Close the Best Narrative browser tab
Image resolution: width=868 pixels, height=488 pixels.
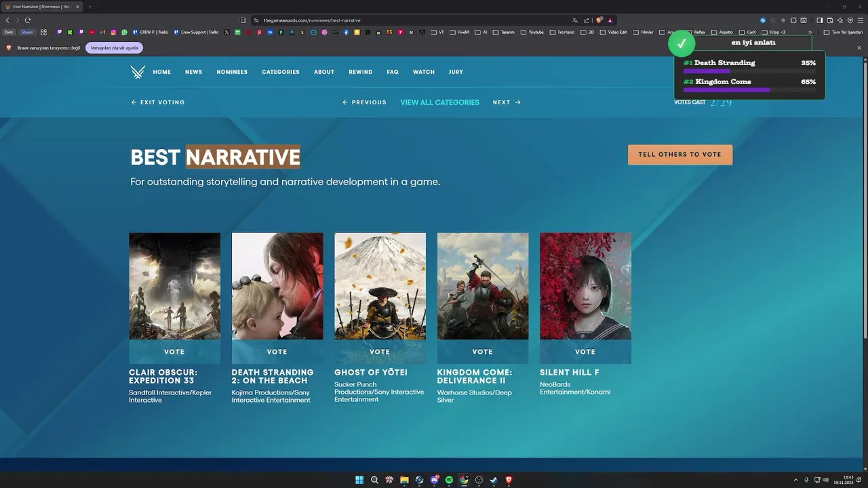pyautogui.click(x=77, y=7)
